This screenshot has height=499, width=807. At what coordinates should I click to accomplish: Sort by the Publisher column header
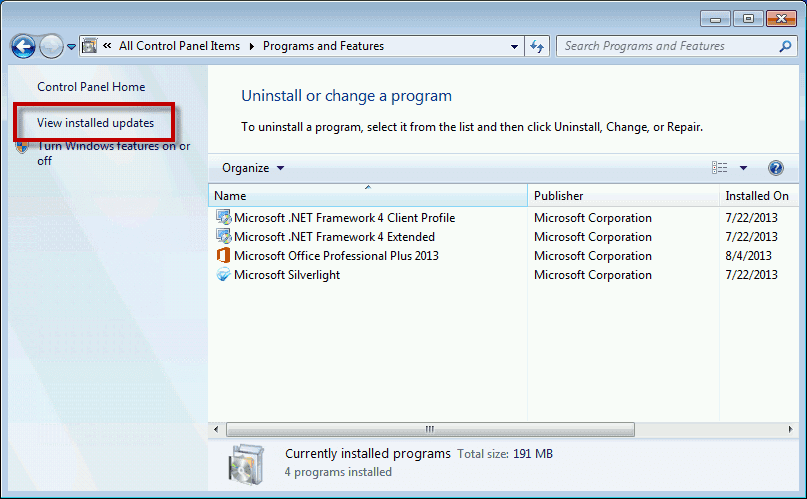(x=623, y=195)
